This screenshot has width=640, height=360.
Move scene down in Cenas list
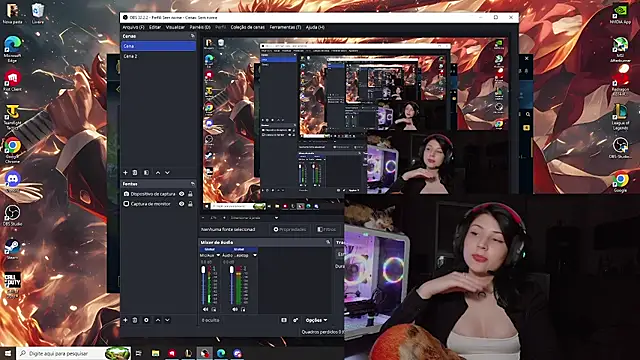point(167,173)
